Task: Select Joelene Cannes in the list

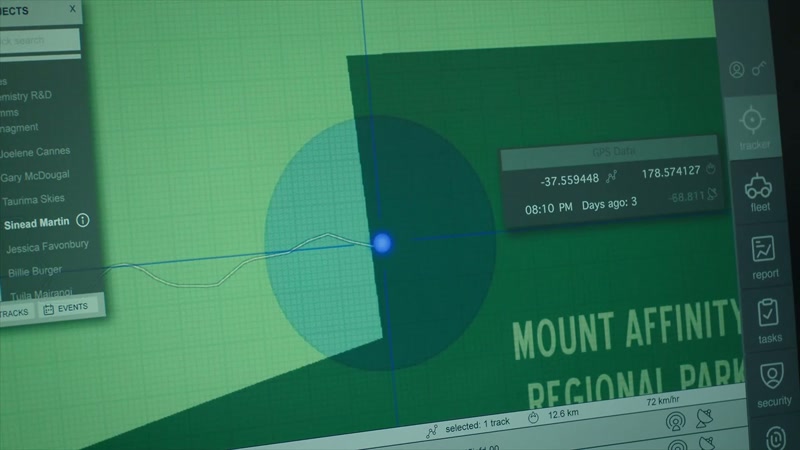Action: click(x=35, y=152)
